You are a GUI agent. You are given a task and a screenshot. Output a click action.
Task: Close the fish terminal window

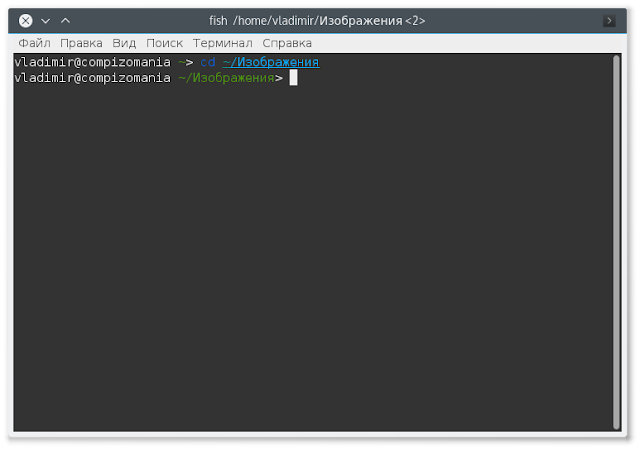(26, 20)
